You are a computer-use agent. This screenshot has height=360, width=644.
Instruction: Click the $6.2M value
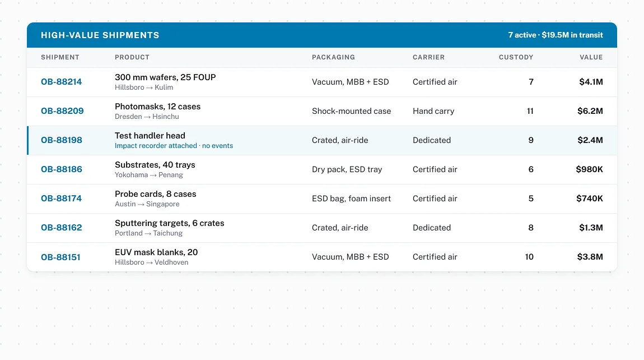590,111
